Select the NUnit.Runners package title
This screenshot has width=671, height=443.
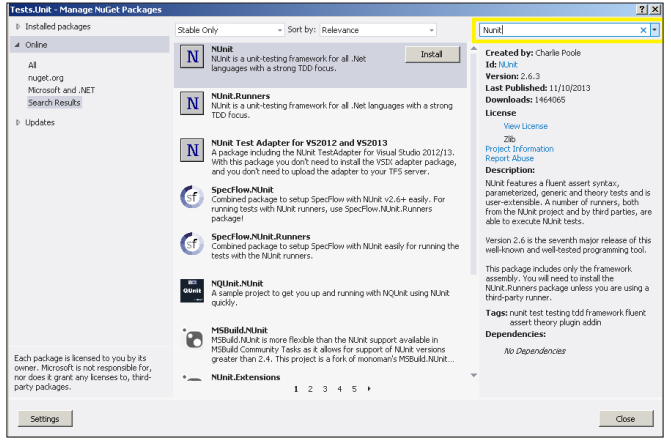240,96
